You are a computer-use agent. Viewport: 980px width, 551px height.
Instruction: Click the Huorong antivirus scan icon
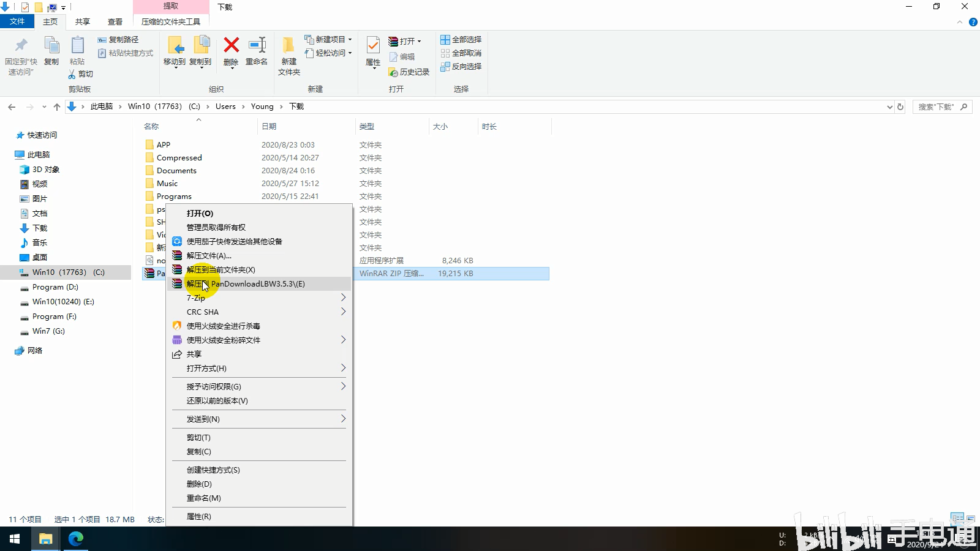pos(177,326)
